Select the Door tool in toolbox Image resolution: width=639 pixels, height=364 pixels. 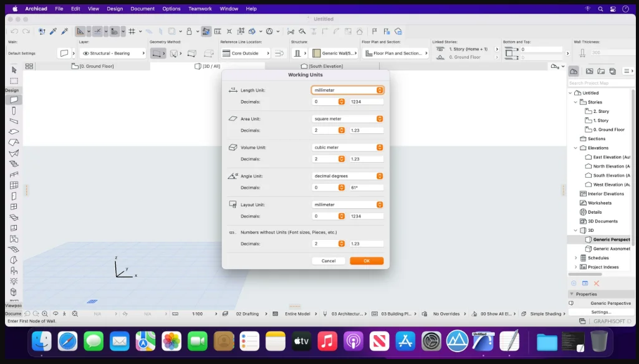coord(14,196)
